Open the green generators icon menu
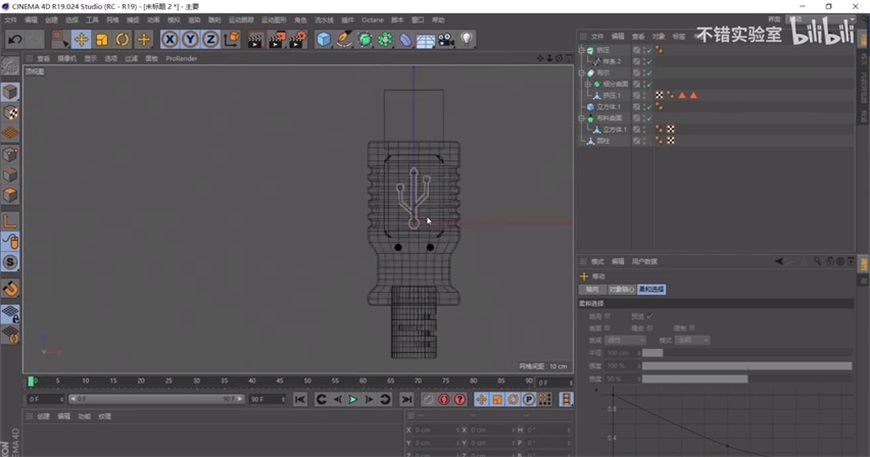The image size is (870, 457). 365,39
